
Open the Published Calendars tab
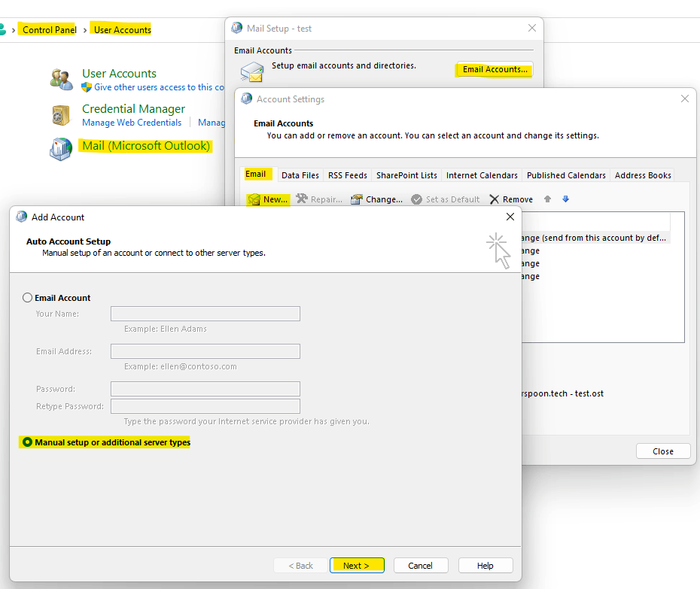click(566, 175)
